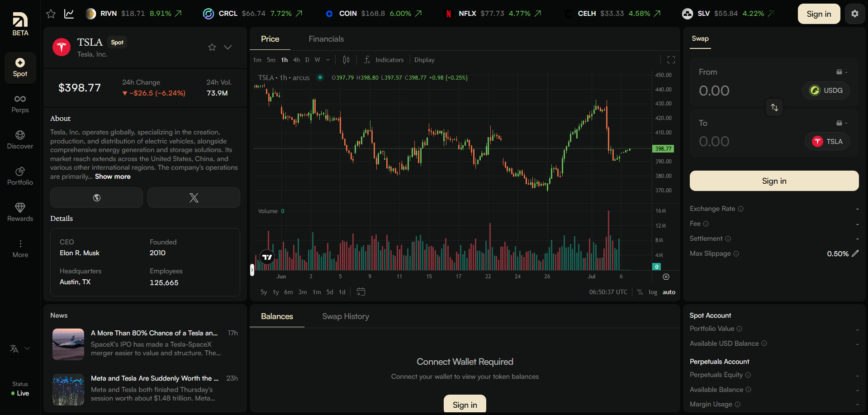The image size is (868, 415).
Task: Select 1h chart interval
Action: coord(285,60)
